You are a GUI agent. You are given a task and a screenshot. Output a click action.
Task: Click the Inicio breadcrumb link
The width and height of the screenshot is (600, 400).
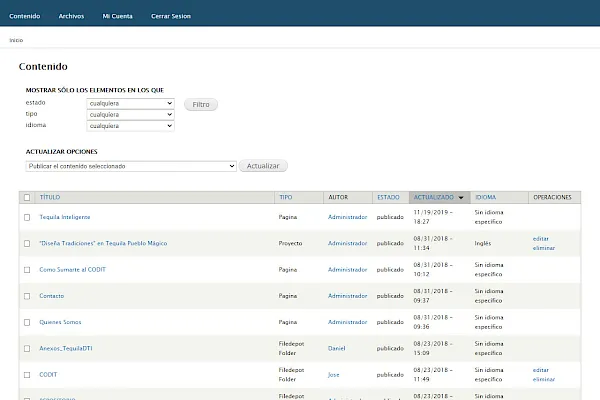pos(16,40)
